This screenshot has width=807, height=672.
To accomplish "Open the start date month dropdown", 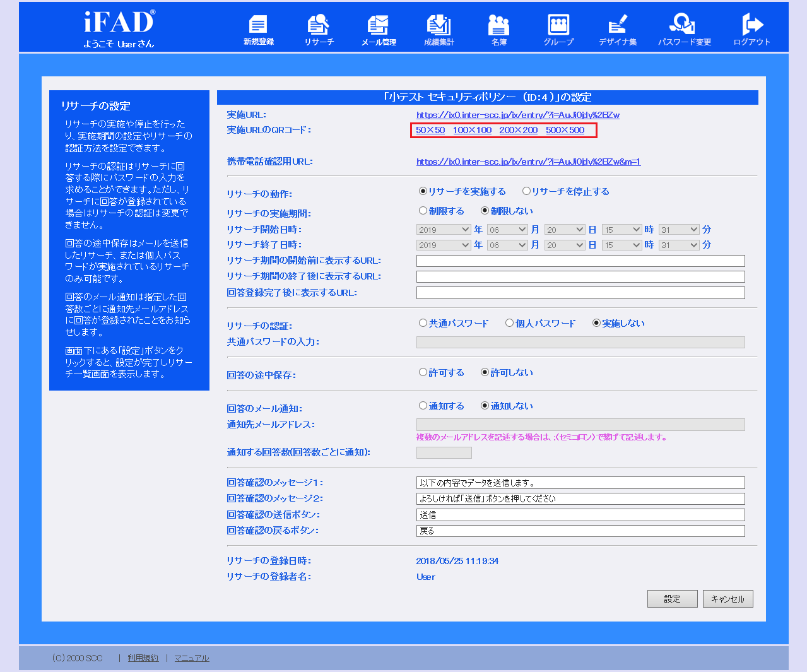I will pos(507,230).
